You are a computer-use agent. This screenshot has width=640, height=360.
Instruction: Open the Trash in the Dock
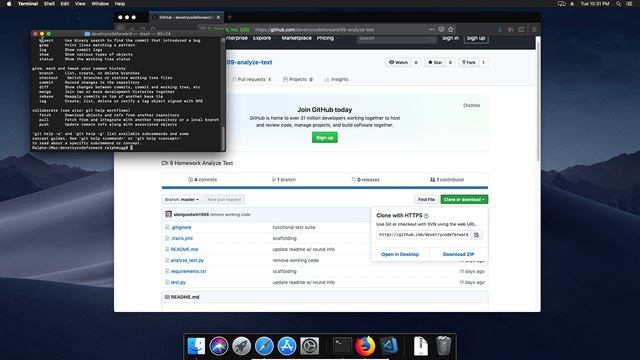click(x=444, y=346)
